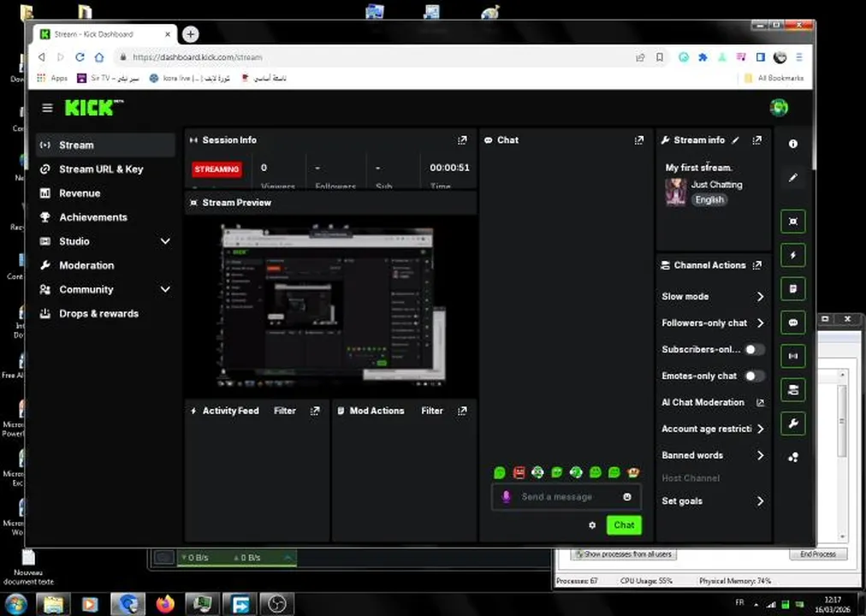Open chat settings gear beside the Chat button
Image resolution: width=866 pixels, height=616 pixels.
point(592,525)
